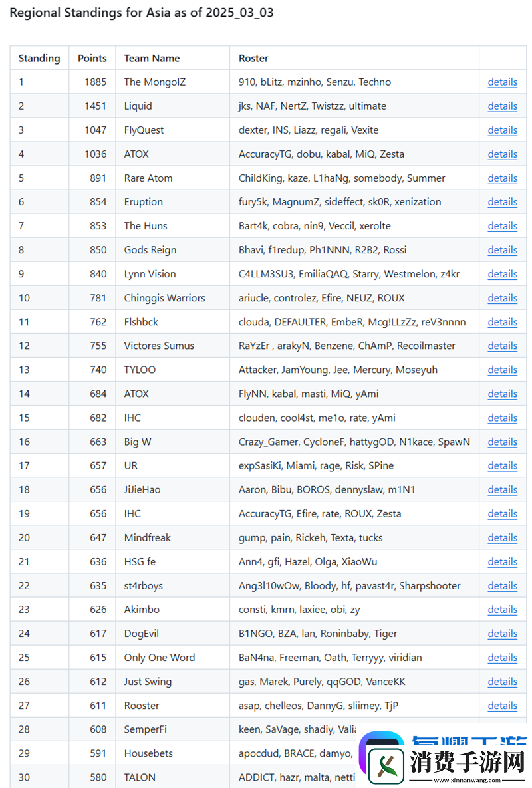Click the 1885 points value
Screen dimensions: 532x788
tap(96, 82)
